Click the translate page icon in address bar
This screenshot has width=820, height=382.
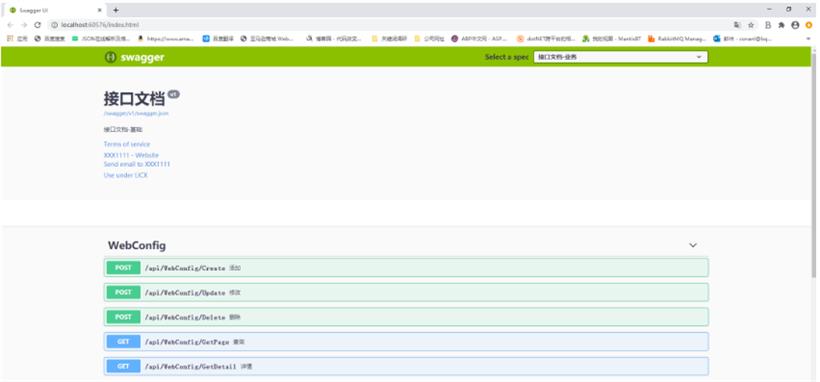(737, 25)
